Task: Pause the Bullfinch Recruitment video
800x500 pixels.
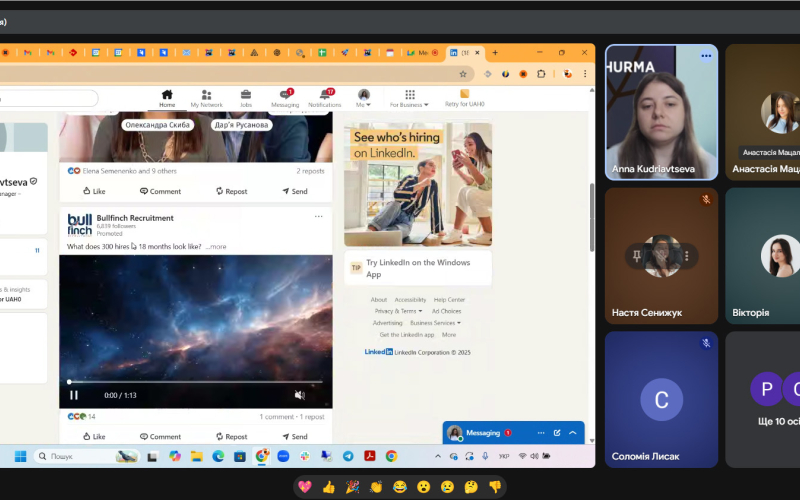Action: 74,395
